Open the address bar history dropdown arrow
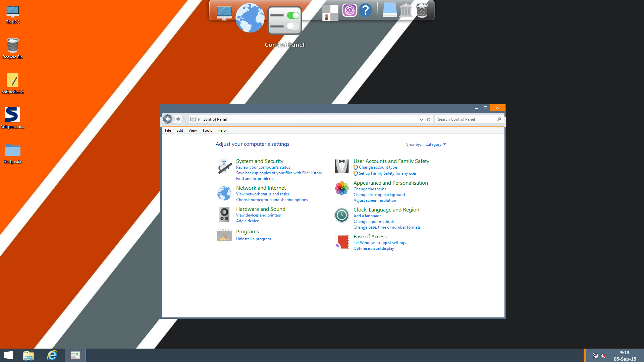644x362 pixels. (421, 119)
